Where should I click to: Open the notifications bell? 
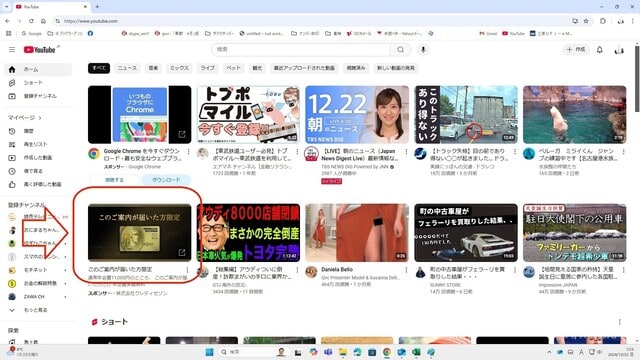[x=600, y=50]
